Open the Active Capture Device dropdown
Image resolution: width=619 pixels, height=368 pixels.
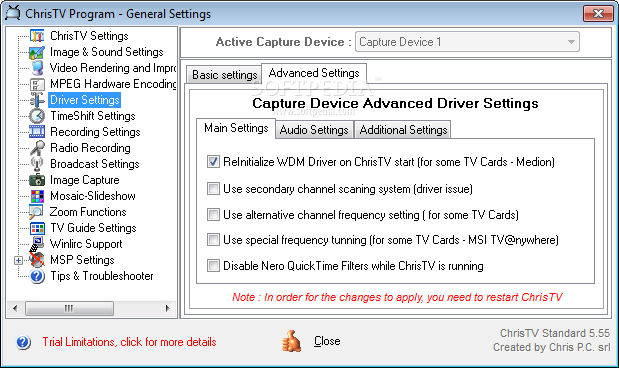pyautogui.click(x=467, y=42)
